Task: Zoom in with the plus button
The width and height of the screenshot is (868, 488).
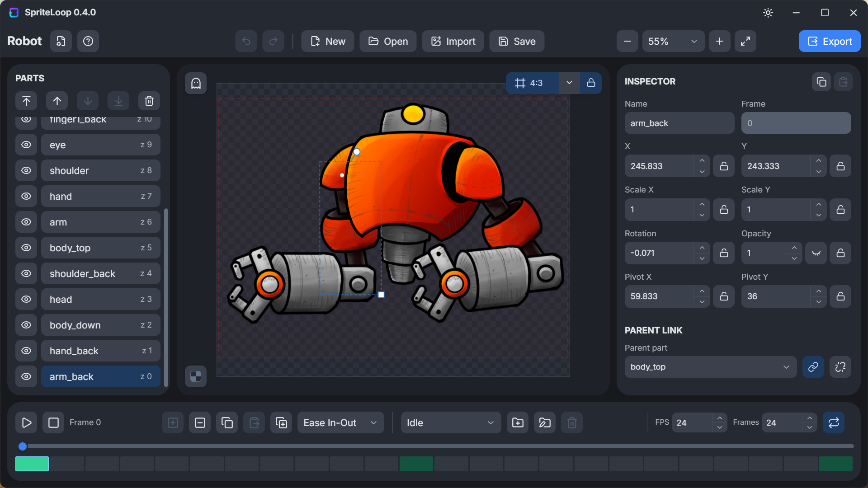Action: point(720,41)
